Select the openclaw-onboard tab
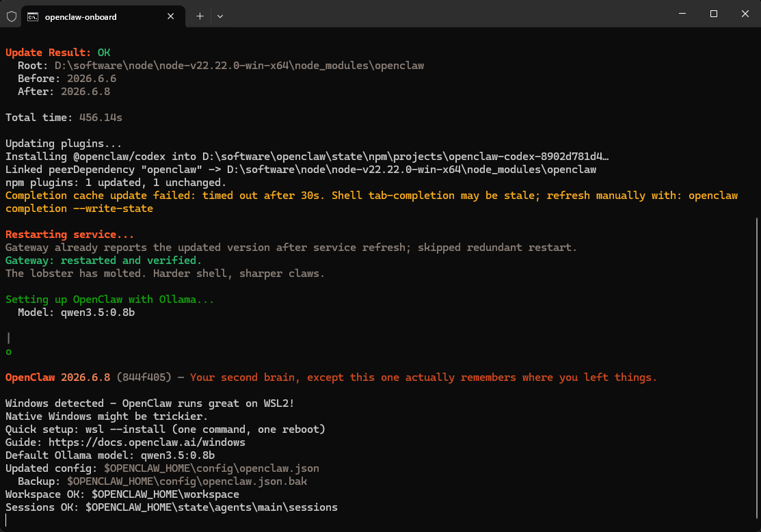 coord(103,17)
